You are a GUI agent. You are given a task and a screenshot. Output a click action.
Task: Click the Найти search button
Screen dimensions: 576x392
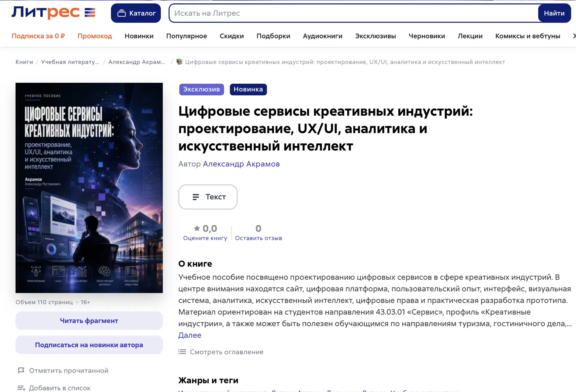554,13
